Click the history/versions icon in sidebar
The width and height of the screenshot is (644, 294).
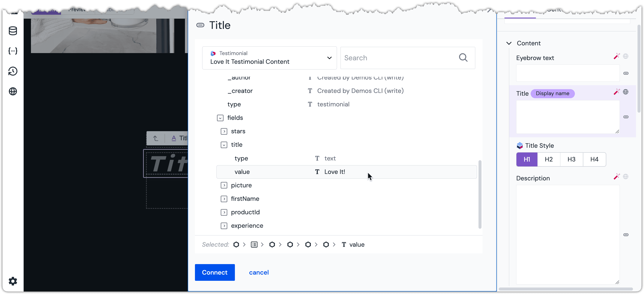12,71
